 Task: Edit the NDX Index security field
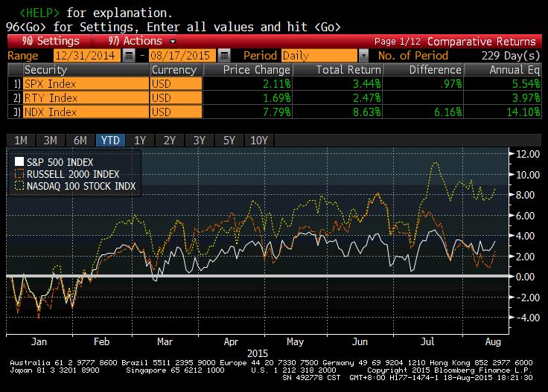coord(86,112)
